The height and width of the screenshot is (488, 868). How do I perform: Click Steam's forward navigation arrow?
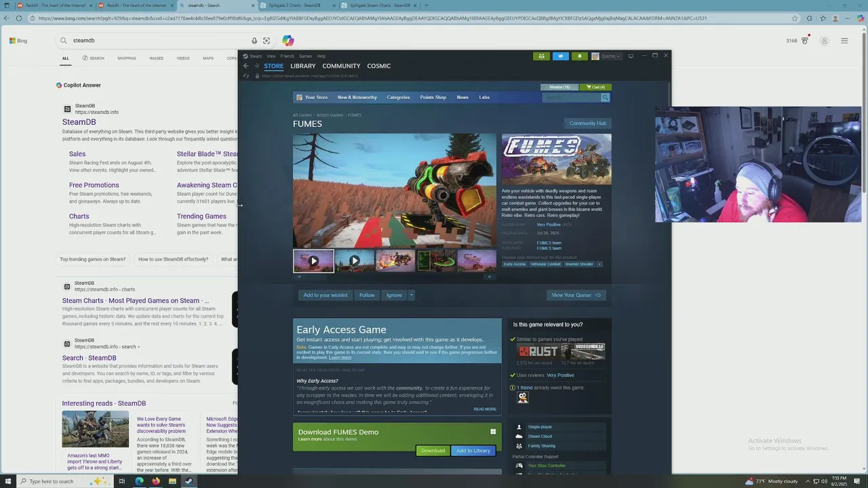[256, 66]
